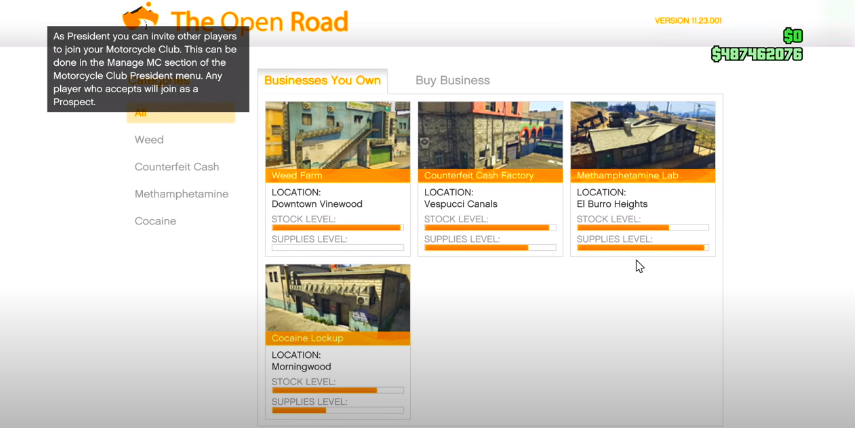Click the $487462076 bank balance
The image size is (855, 428).
click(757, 54)
